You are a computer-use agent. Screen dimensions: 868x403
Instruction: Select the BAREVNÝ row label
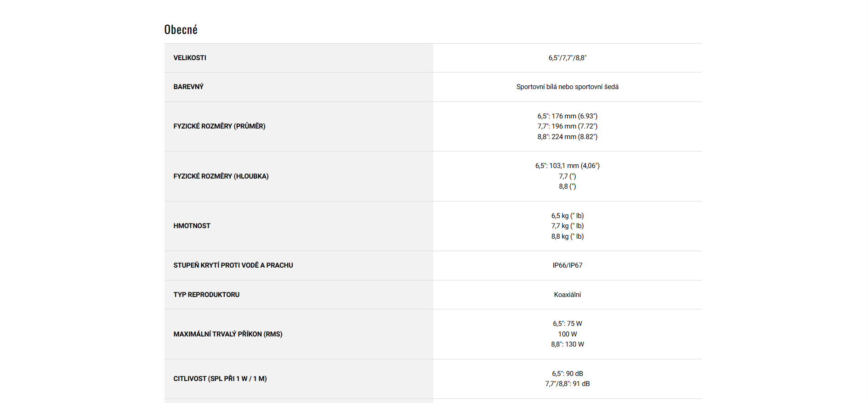tap(188, 87)
